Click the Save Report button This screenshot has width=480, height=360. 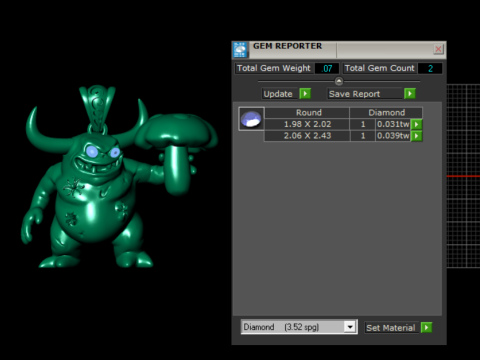tap(365, 94)
